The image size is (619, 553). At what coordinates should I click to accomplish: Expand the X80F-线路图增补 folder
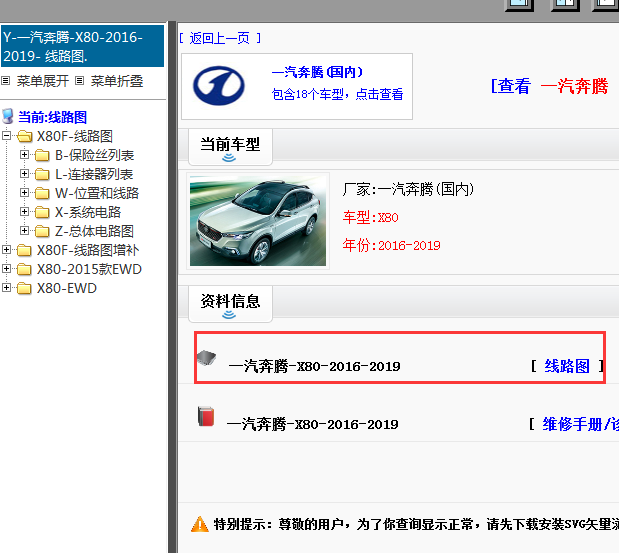(x=6, y=249)
